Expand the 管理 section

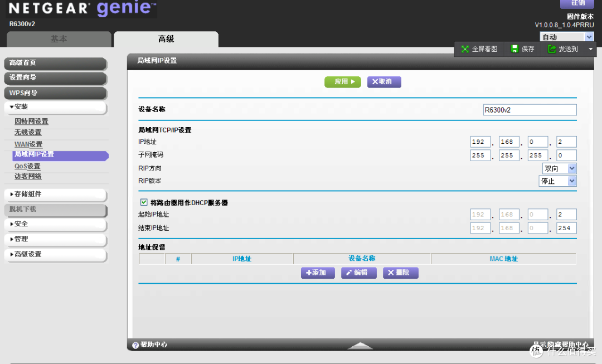coord(56,239)
